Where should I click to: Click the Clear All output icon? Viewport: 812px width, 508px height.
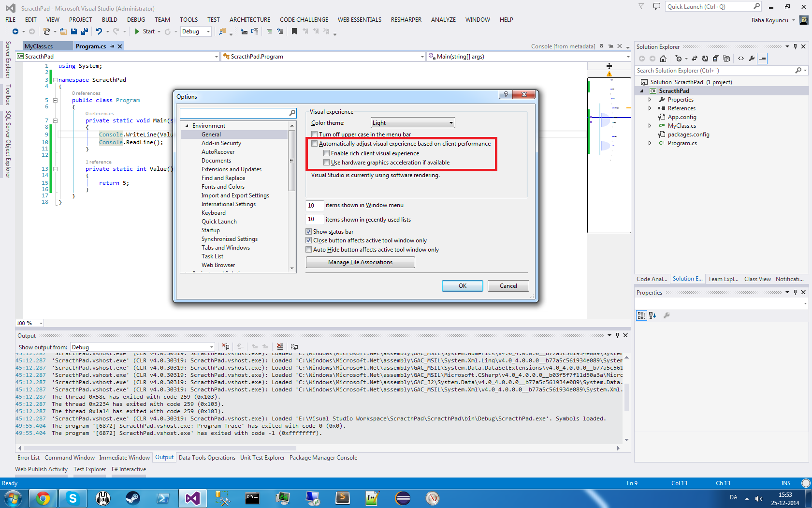tap(280, 347)
